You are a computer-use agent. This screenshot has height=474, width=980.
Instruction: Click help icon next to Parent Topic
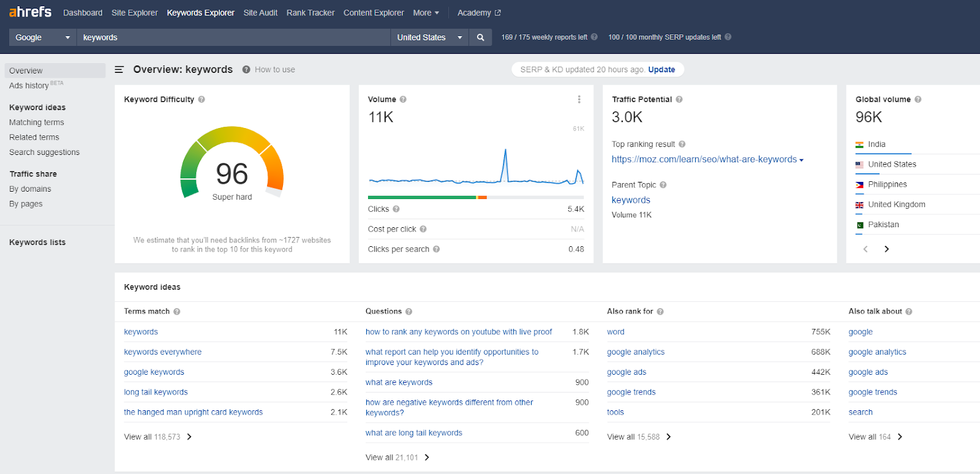(663, 185)
